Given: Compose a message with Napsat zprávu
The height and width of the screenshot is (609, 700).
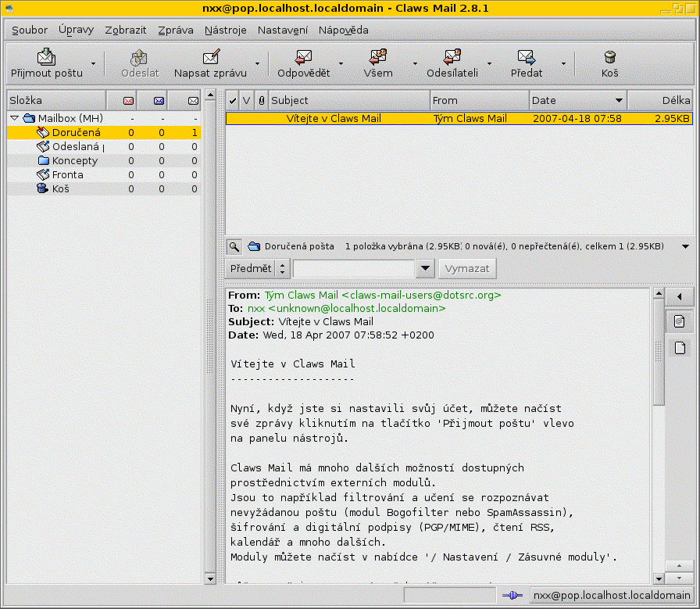Looking at the screenshot, I should coord(211,57).
